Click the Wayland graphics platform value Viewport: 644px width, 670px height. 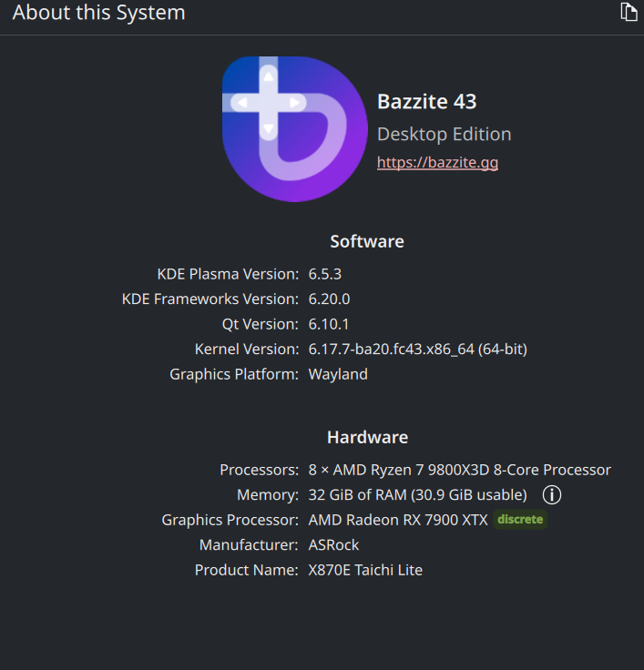(x=338, y=374)
